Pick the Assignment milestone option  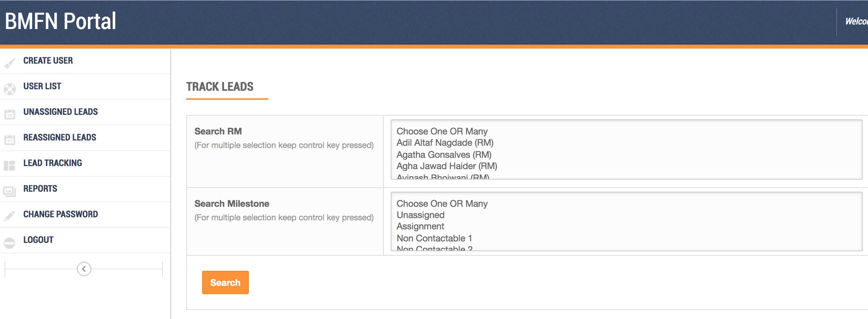pos(420,226)
